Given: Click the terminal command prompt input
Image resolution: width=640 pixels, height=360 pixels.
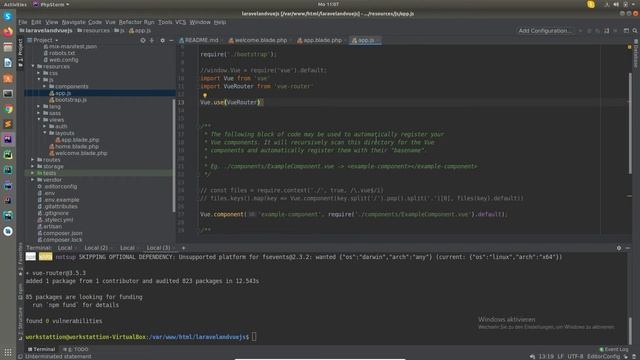Looking at the screenshot, I should click(254, 337).
